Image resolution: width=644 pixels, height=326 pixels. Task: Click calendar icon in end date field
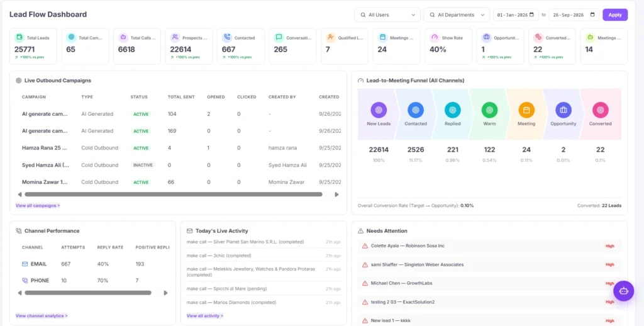(592, 15)
